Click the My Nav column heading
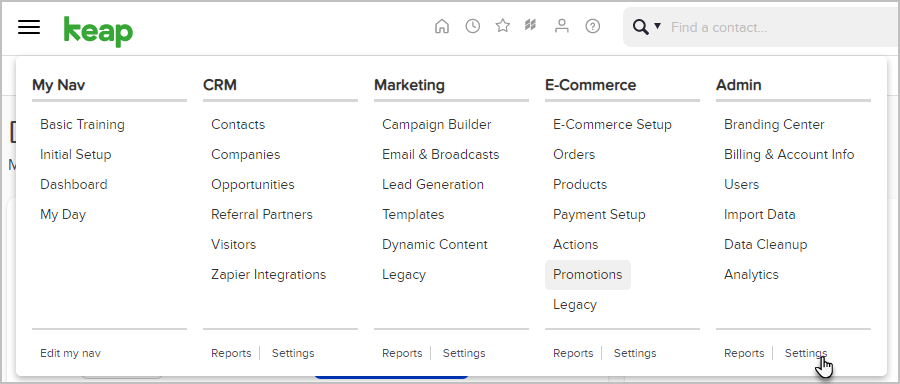Screen dimensions: 900x384 59,85
